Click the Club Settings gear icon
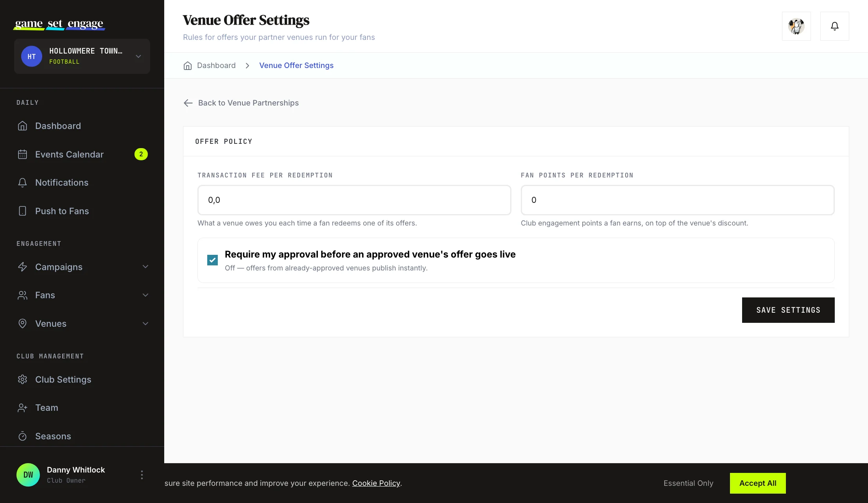 pos(23,379)
